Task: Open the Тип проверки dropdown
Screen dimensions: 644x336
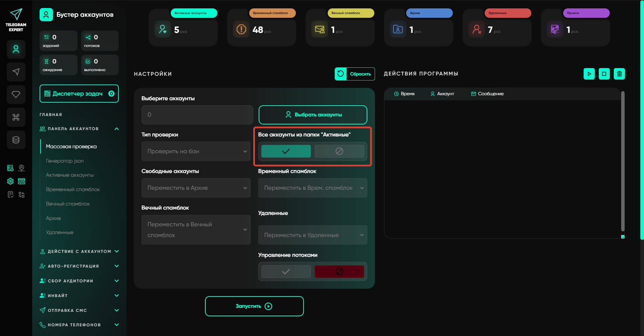Action: (x=196, y=151)
